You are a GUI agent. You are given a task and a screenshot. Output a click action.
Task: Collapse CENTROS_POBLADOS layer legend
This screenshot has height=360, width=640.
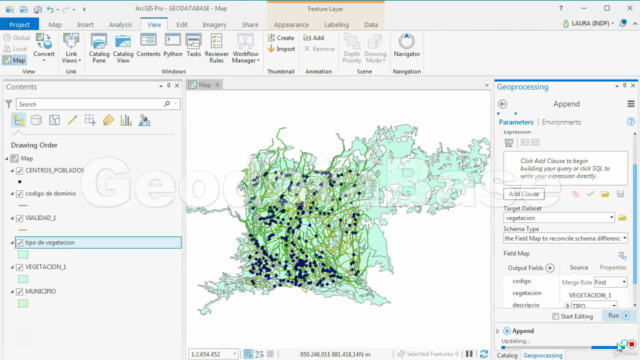[x=12, y=171]
